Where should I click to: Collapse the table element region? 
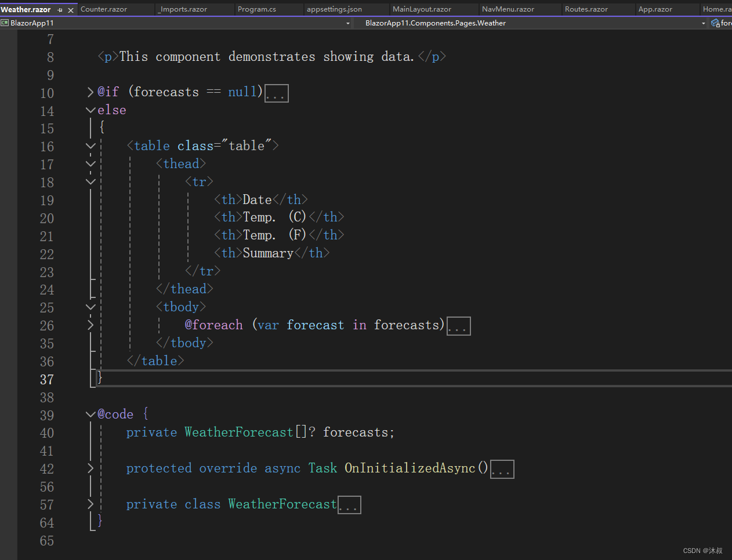pos(90,146)
